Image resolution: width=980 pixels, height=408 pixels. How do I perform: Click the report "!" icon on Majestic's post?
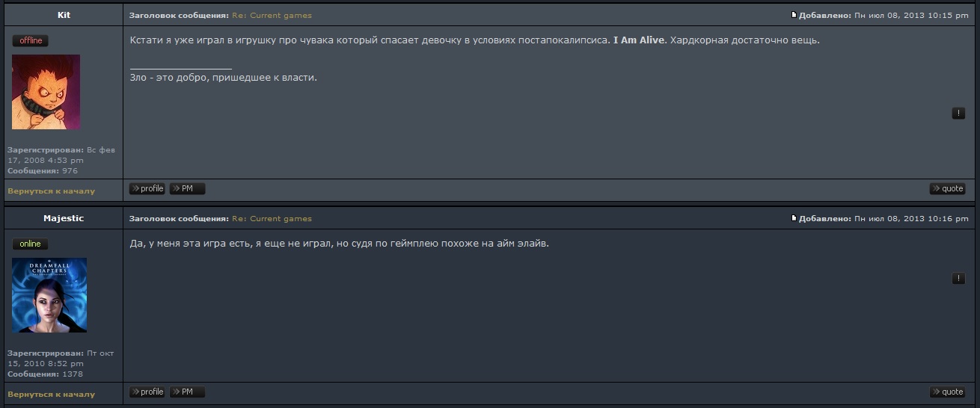coord(958,279)
